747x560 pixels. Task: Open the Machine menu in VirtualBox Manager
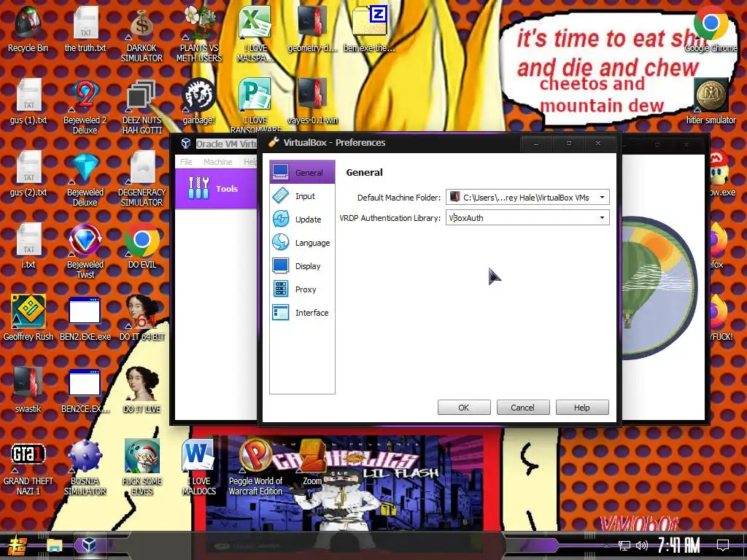[217, 162]
